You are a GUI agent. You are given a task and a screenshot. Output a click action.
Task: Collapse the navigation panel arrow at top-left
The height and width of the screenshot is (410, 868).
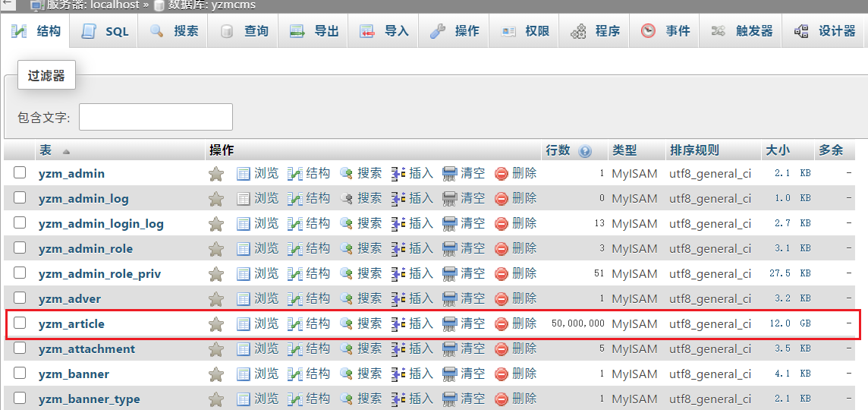pos(6,4)
